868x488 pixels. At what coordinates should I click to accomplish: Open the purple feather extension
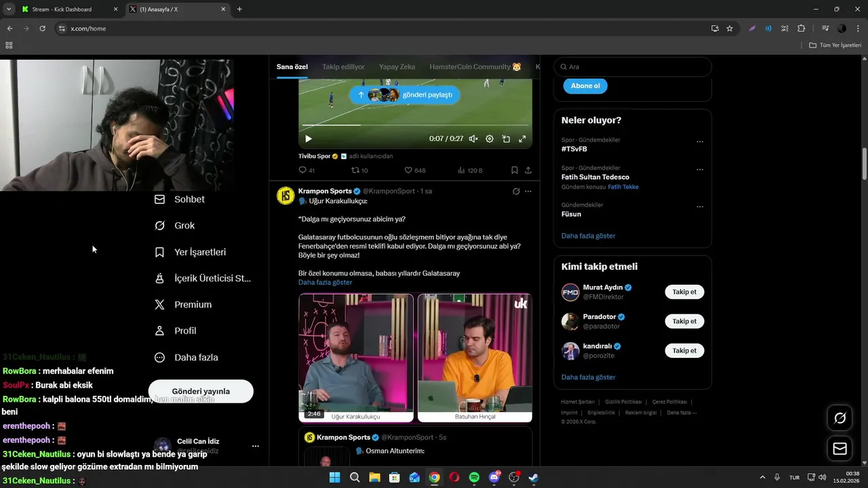click(x=752, y=28)
